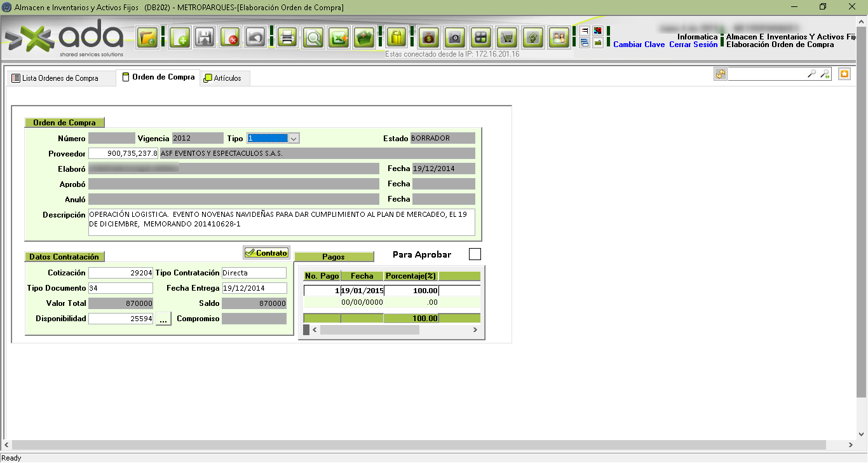Toggle the Para Aprobar checkbox
The width and height of the screenshot is (868, 463).
pyautogui.click(x=475, y=254)
